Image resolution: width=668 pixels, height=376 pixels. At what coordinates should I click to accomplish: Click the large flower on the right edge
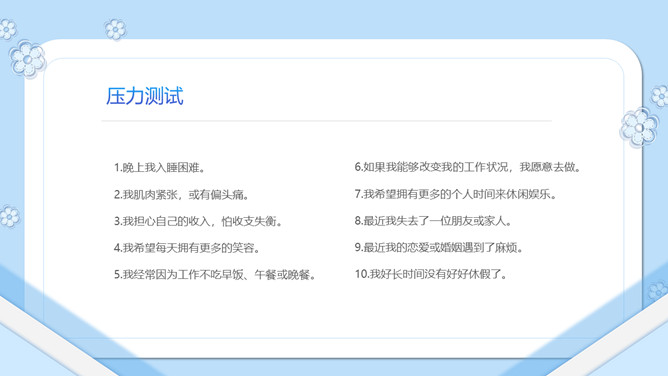click(639, 127)
